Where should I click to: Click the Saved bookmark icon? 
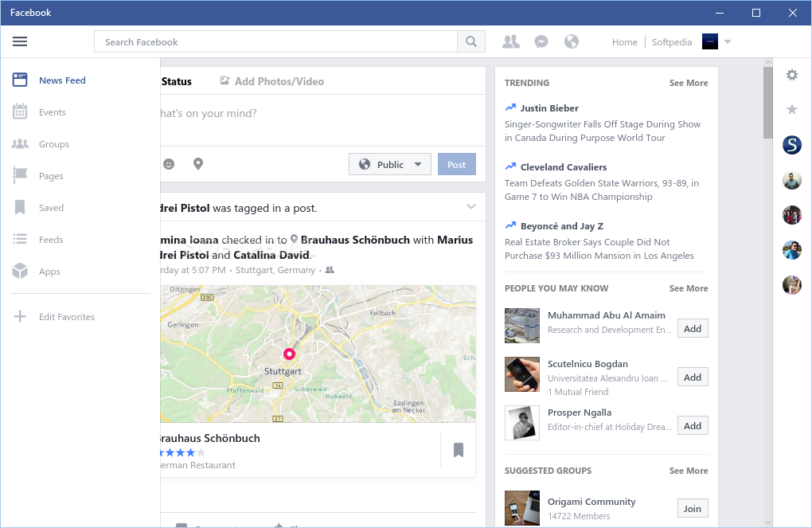[x=20, y=207]
